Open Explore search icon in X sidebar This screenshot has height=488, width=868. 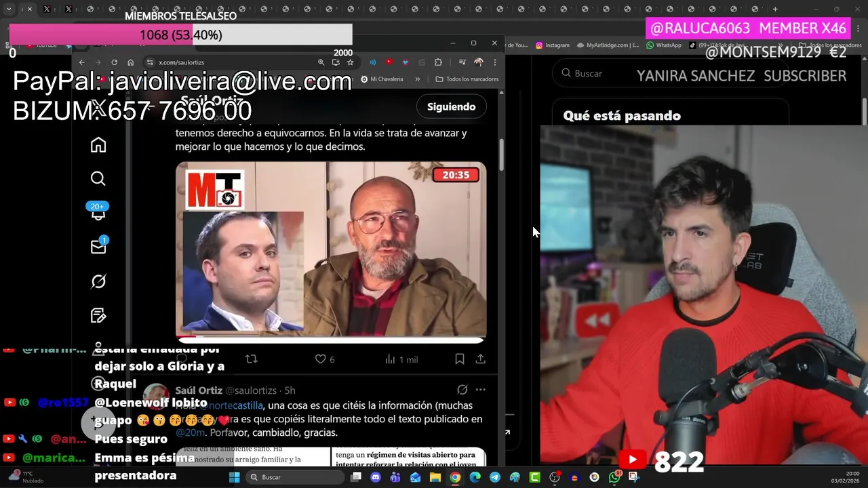(x=98, y=178)
